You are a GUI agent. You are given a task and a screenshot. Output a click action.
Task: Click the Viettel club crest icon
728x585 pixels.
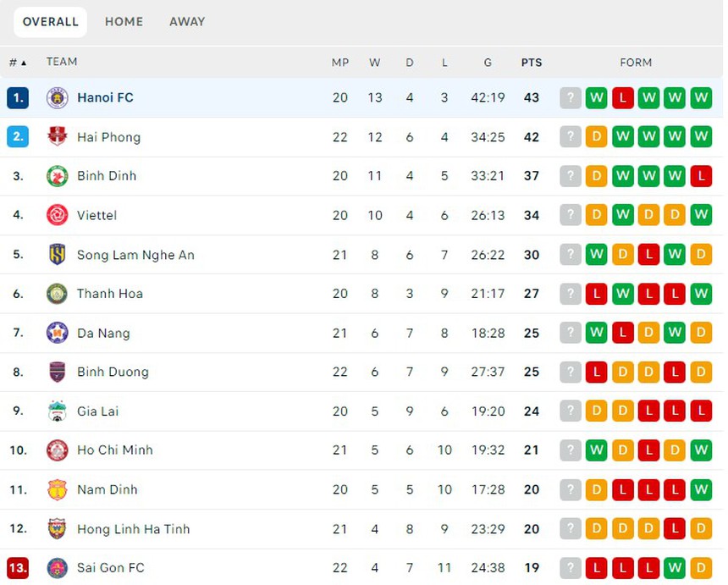point(56,215)
